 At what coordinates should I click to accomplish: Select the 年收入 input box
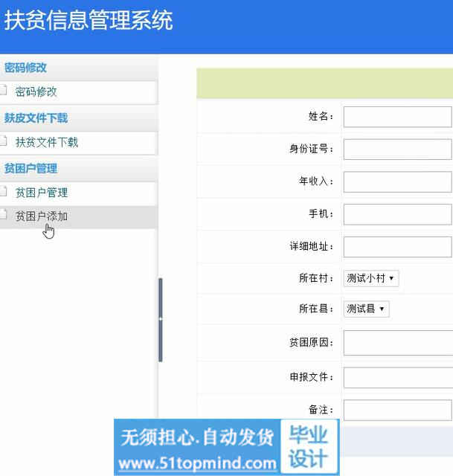click(397, 181)
